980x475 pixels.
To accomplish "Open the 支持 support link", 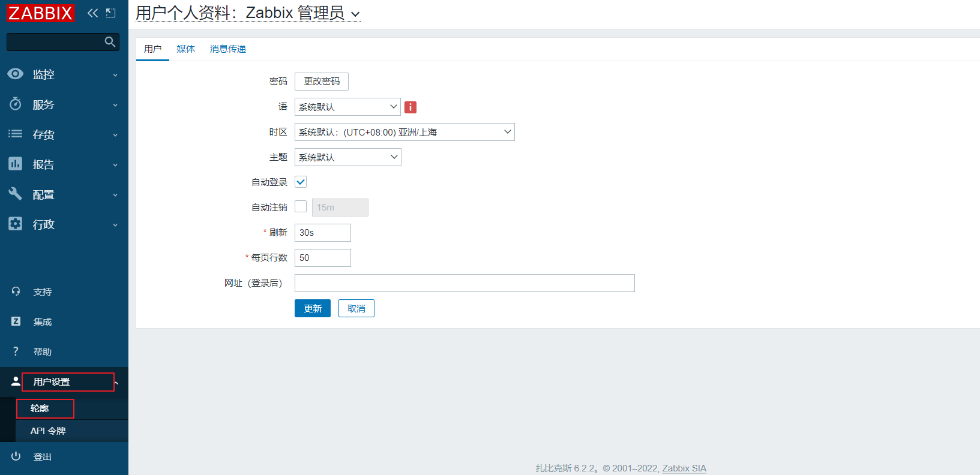I will coord(43,292).
